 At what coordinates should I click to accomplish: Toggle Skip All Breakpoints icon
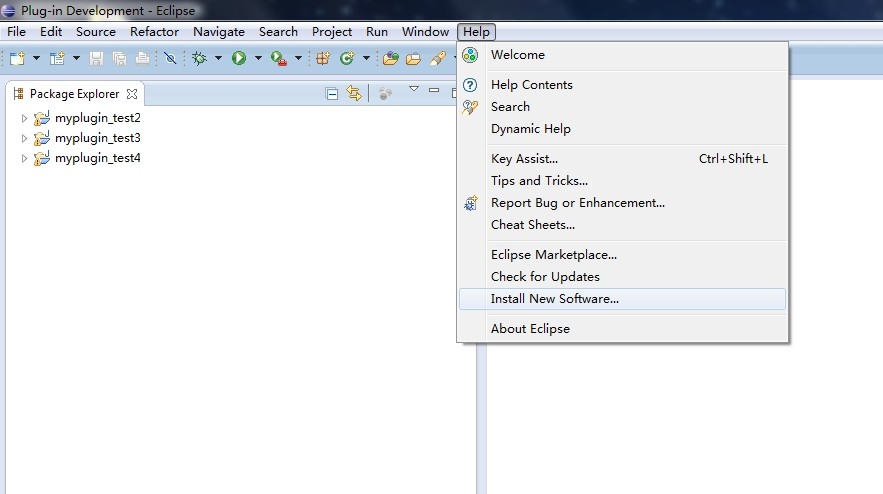coord(170,58)
